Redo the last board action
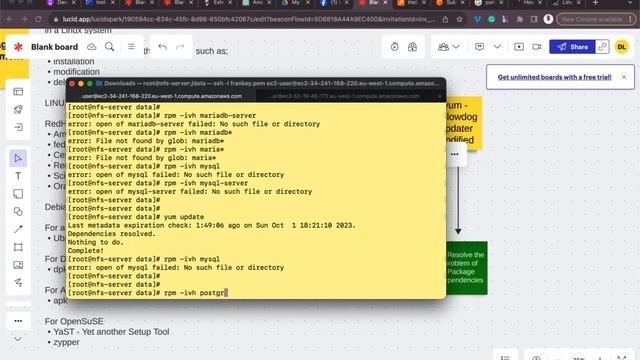Image resolution: width=640 pixels, height=360 pixels. (180, 47)
